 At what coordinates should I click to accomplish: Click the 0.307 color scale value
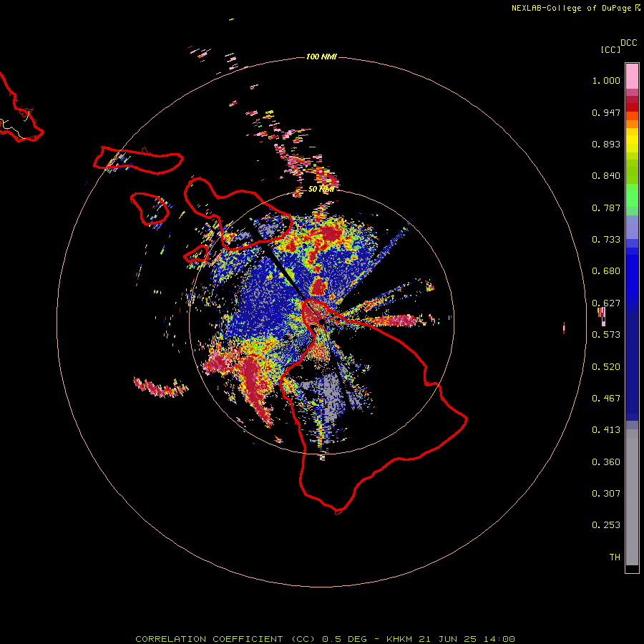pyautogui.click(x=606, y=494)
